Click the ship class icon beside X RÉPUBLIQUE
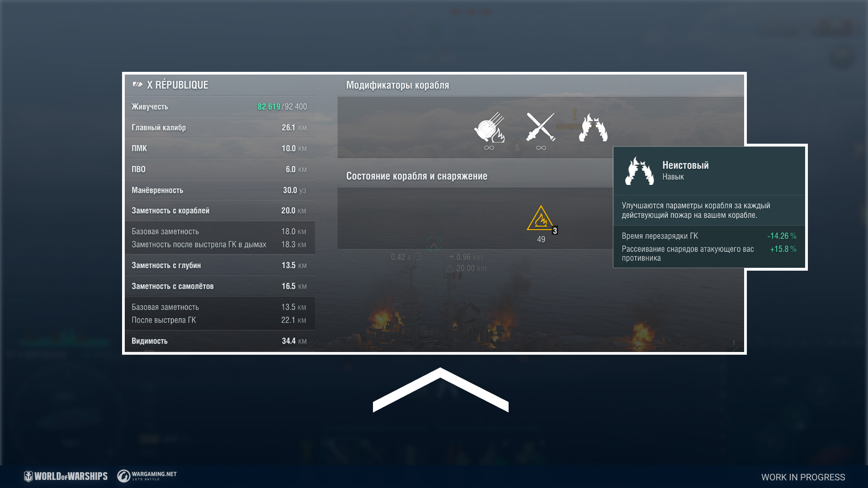Image resolution: width=868 pixels, height=488 pixels. (137, 84)
